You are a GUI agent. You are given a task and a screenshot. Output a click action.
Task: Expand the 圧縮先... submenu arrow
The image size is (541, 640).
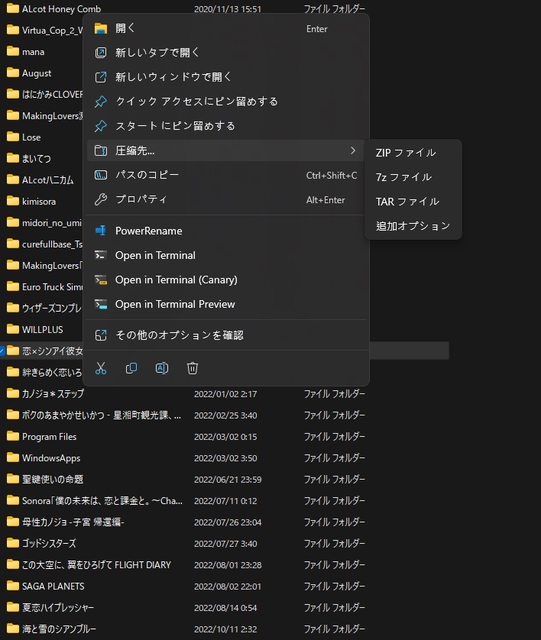tap(352, 151)
